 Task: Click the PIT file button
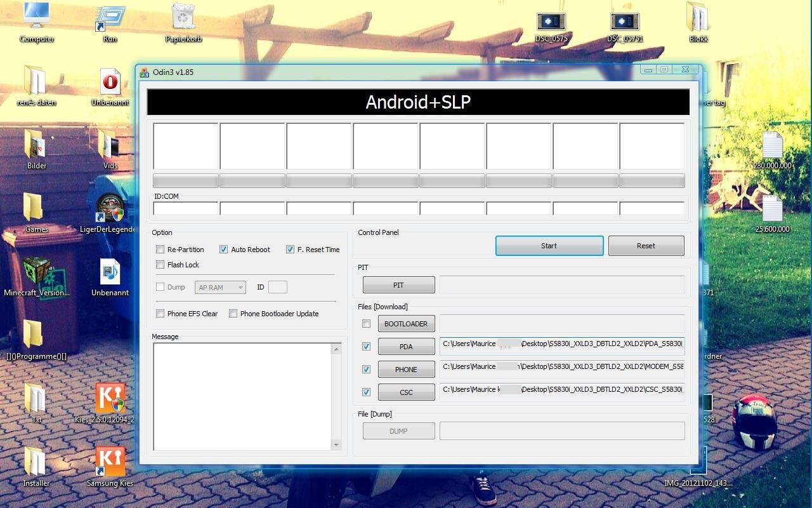[398, 285]
